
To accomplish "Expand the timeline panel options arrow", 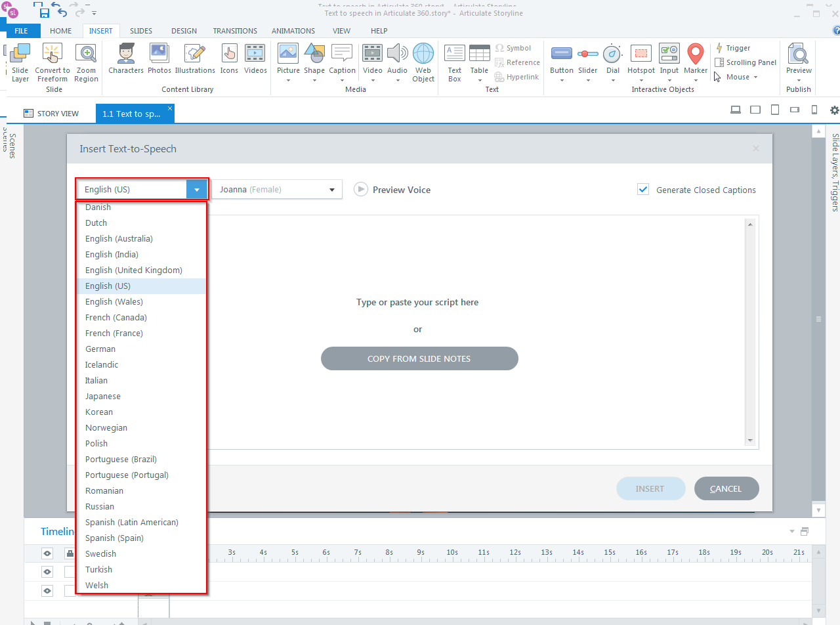I will 792,531.
